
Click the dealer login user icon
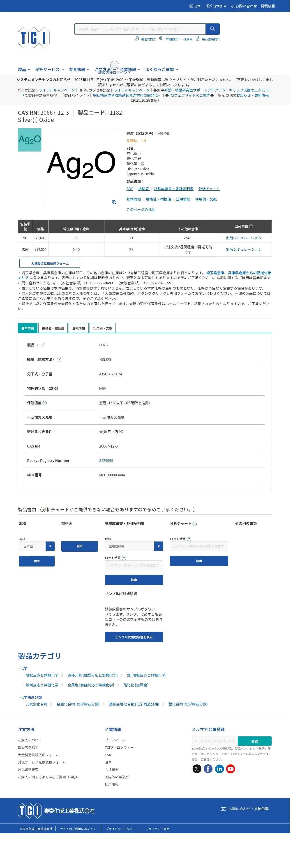point(115,65)
